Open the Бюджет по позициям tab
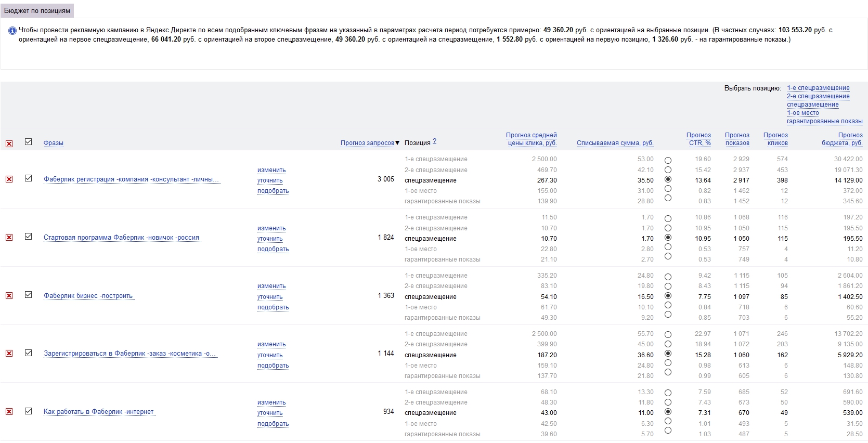This screenshot has height=443, width=868. pyautogui.click(x=37, y=10)
